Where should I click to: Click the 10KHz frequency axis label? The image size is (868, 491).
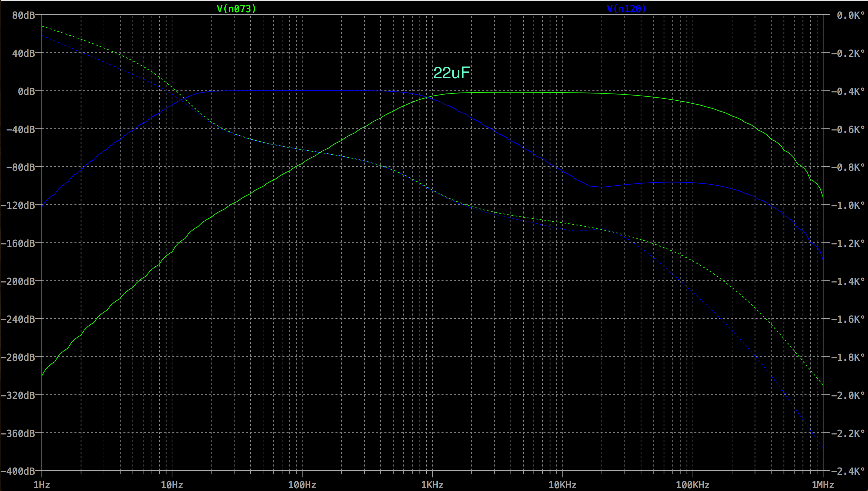coord(562,485)
